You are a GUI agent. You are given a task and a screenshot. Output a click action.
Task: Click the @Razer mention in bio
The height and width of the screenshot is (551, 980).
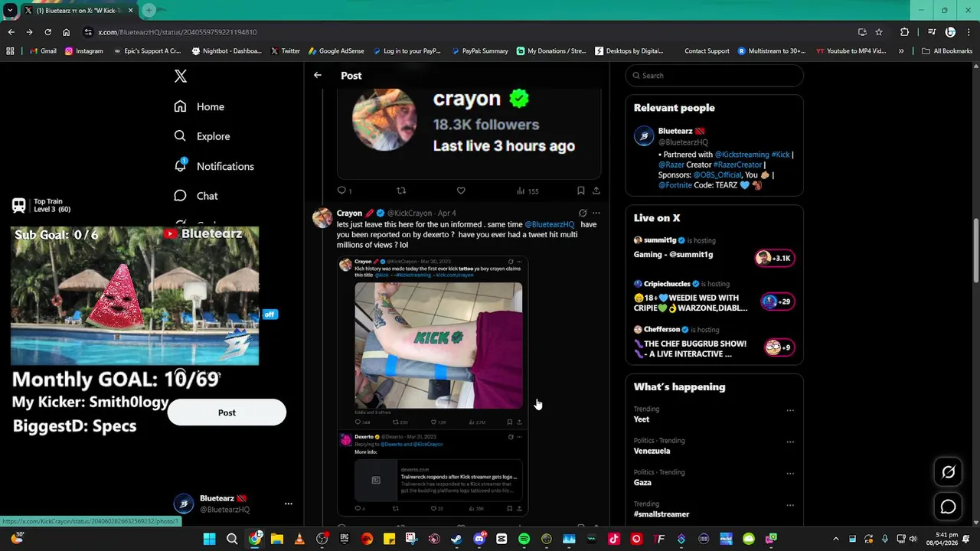tap(671, 165)
